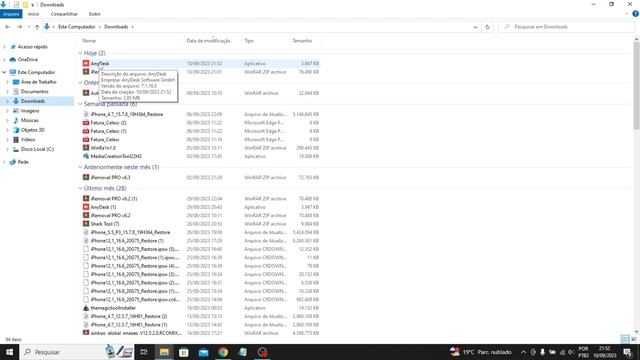Click Downloads in the address breadcrumb
Screen dimensions: 640x360
[x=116, y=27]
